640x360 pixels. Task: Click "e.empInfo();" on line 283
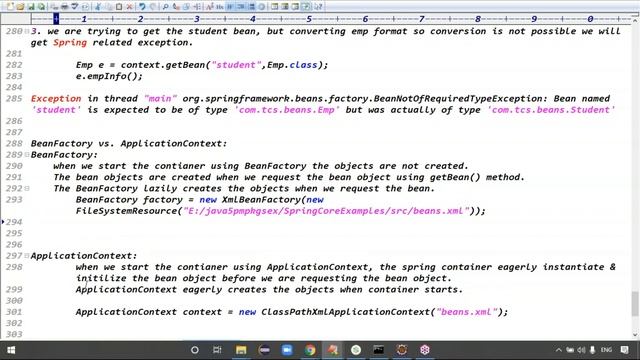click(x=109, y=76)
